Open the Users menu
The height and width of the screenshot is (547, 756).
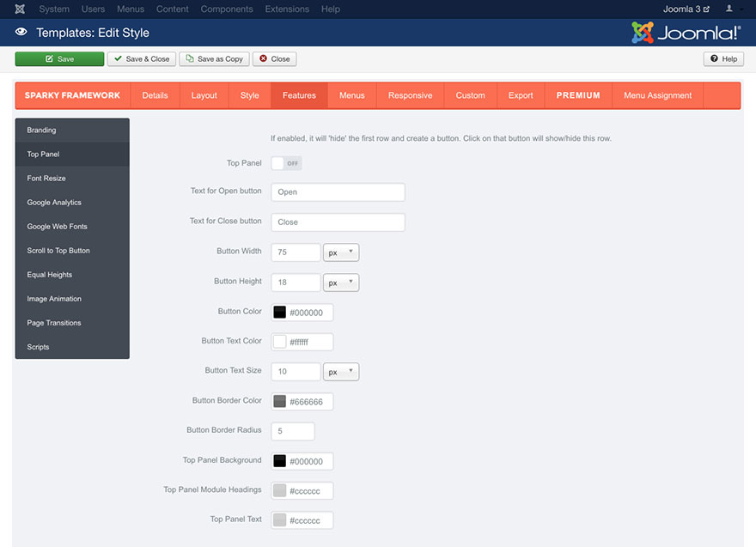pyautogui.click(x=93, y=9)
